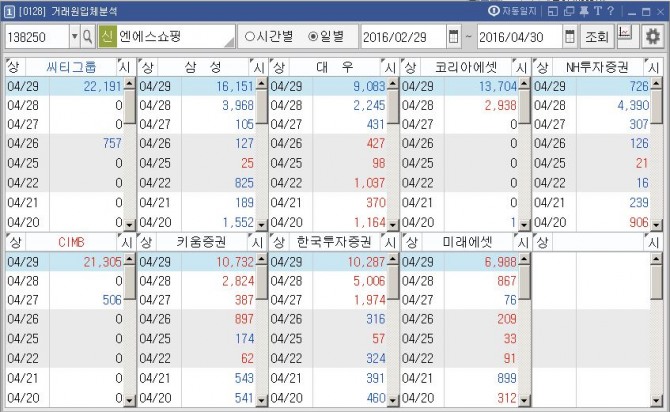Toggle the 상 button beside 코리아에셋
The height and width of the screenshot is (412, 670).
pyautogui.click(x=410, y=67)
